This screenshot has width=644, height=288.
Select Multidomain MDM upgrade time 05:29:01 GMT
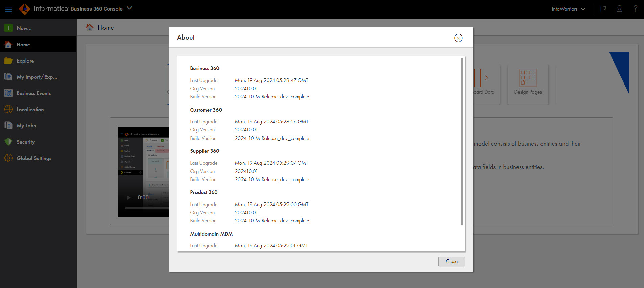pyautogui.click(x=272, y=246)
